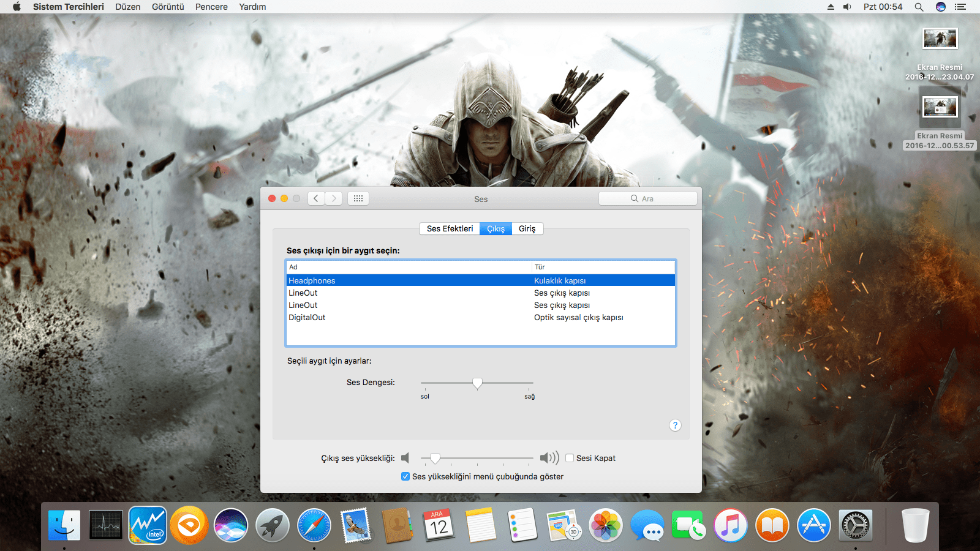Open Messages from the Dock

(x=647, y=525)
